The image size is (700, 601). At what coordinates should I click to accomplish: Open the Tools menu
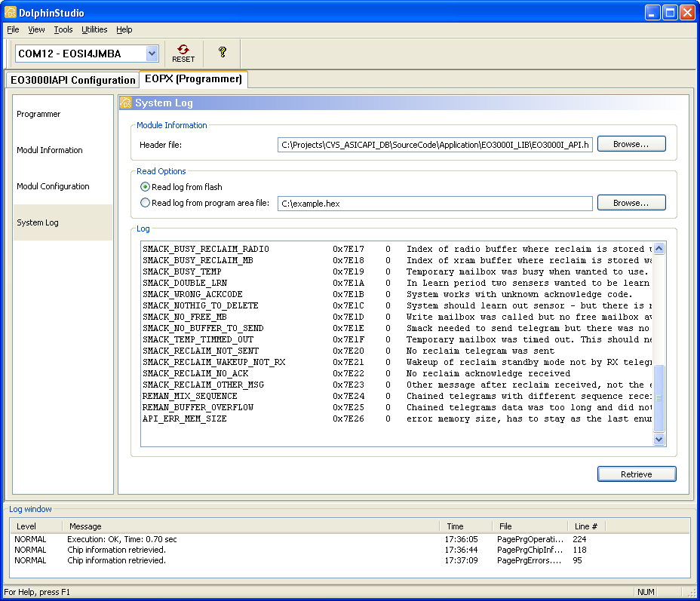(x=63, y=29)
